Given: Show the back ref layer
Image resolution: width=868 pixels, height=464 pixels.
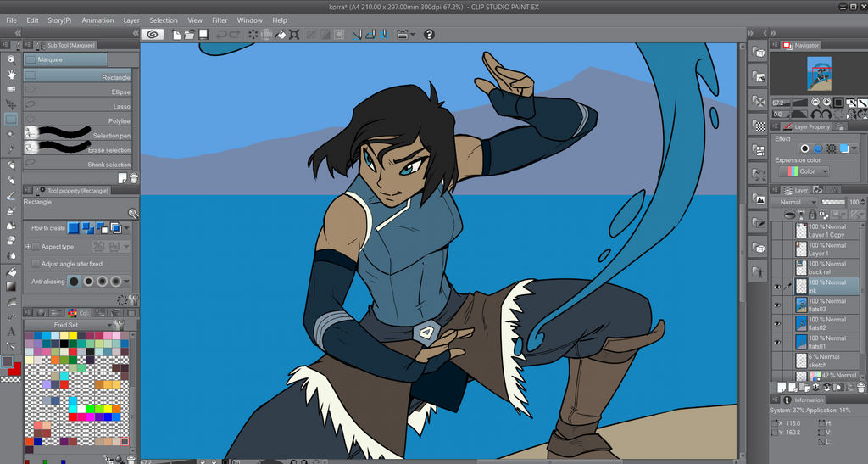Looking at the screenshot, I should point(776,268).
